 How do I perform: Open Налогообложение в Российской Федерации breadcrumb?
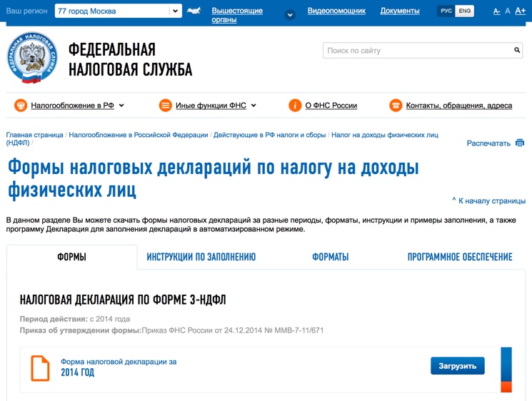tap(139, 135)
